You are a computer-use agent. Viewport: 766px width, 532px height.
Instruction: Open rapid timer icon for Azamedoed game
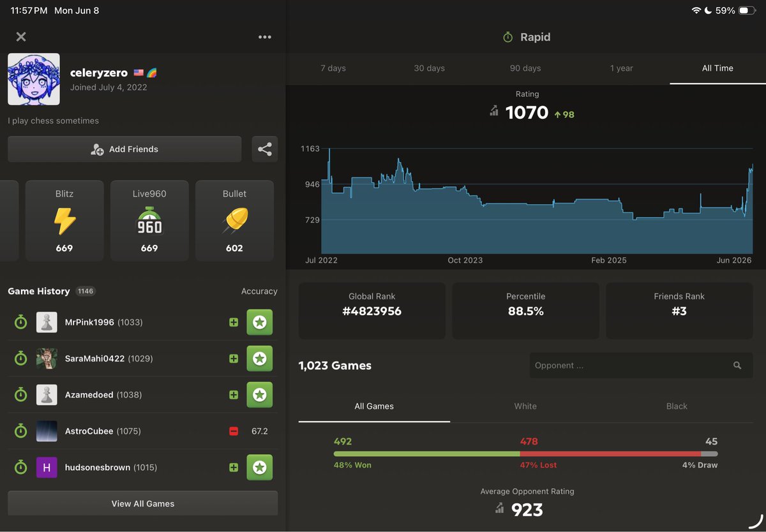click(x=20, y=395)
